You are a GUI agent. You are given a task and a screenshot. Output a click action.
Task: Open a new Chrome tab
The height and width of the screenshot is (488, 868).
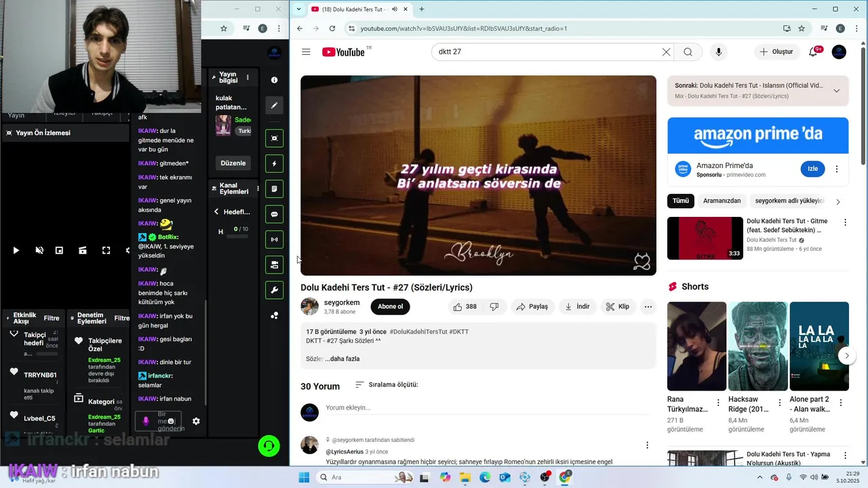tap(422, 9)
